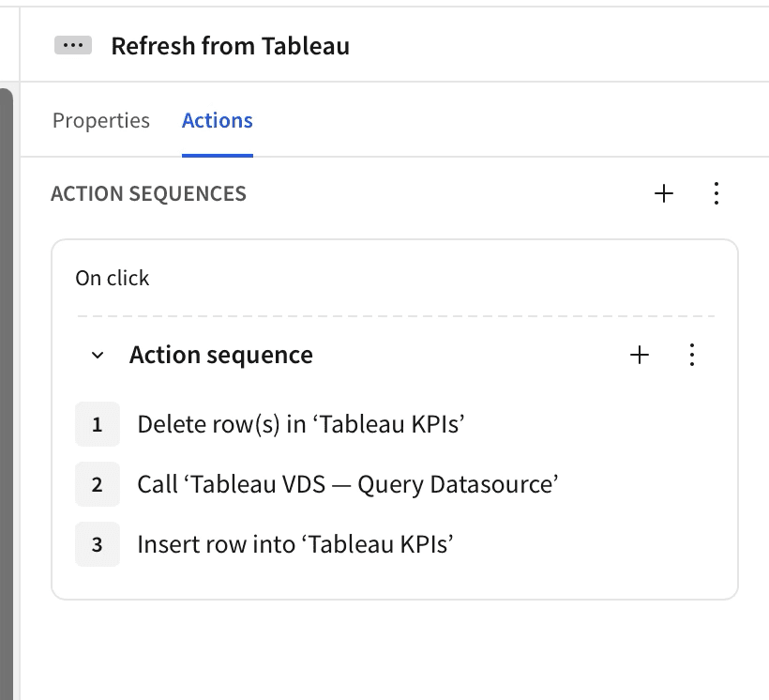Select the Actions tab
The height and width of the screenshot is (700, 769).
[218, 120]
